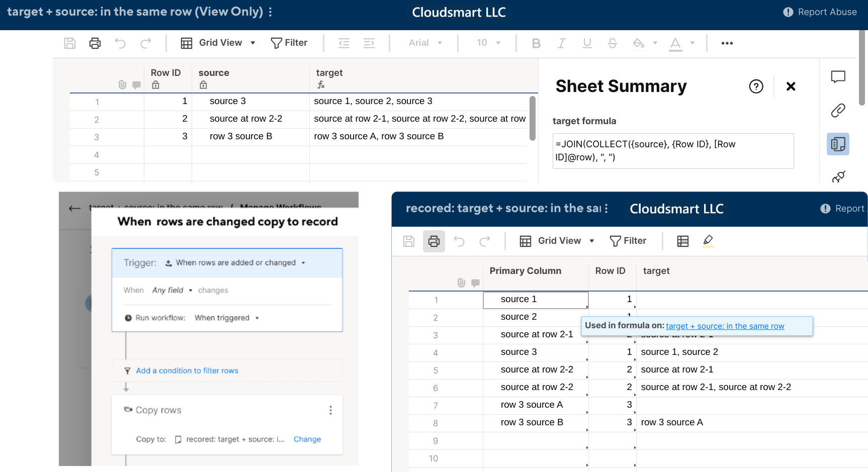
Task: Click Filter button in top sheet toolbar
Action: pyautogui.click(x=289, y=43)
